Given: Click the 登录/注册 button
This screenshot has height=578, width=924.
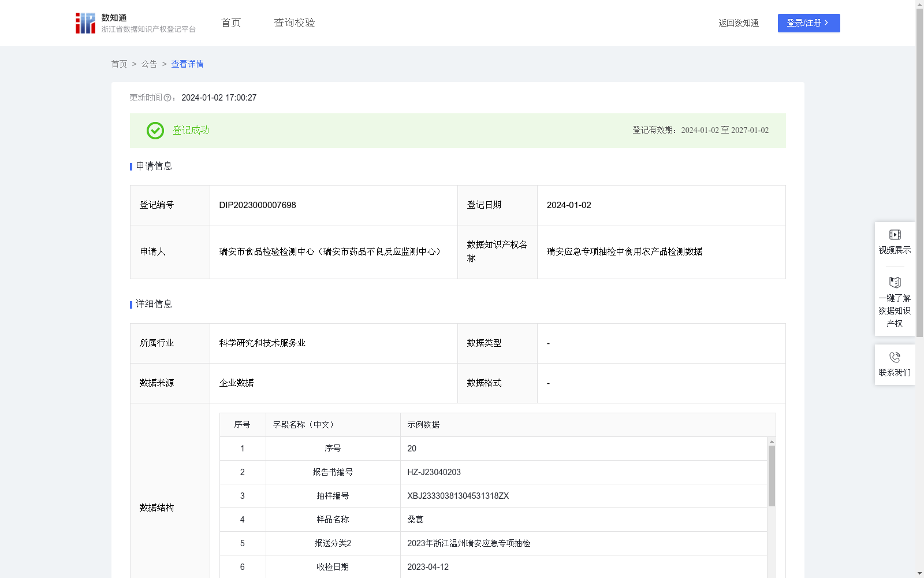Looking at the screenshot, I should tap(808, 23).
